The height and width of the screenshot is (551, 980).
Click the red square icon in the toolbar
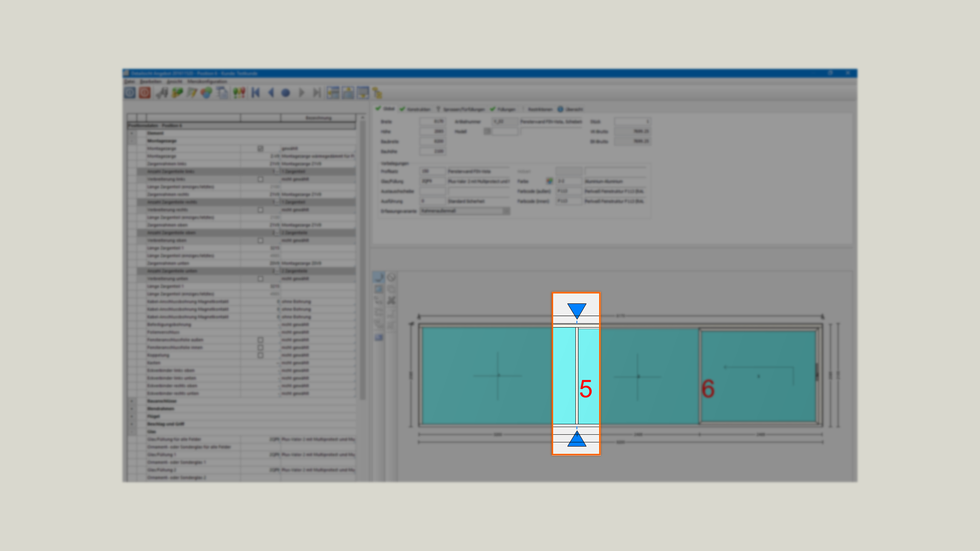pyautogui.click(x=144, y=92)
